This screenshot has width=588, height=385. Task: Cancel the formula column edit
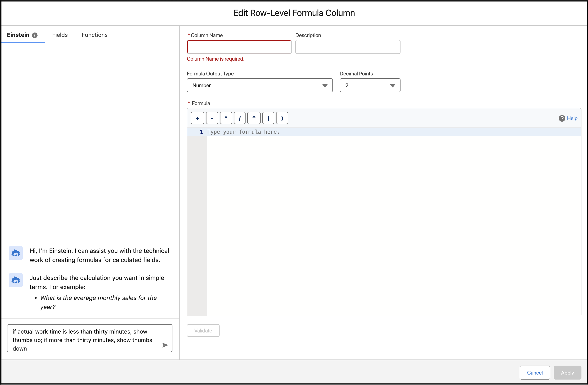535,373
